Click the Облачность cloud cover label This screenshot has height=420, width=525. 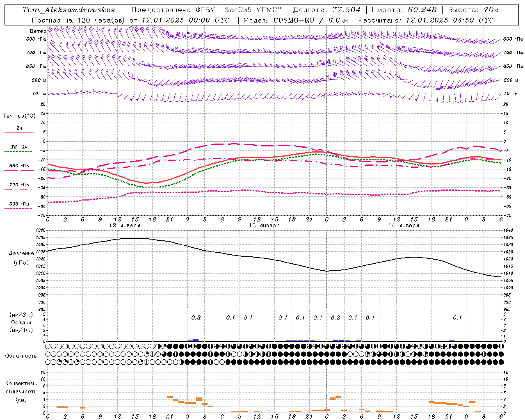[21, 356]
